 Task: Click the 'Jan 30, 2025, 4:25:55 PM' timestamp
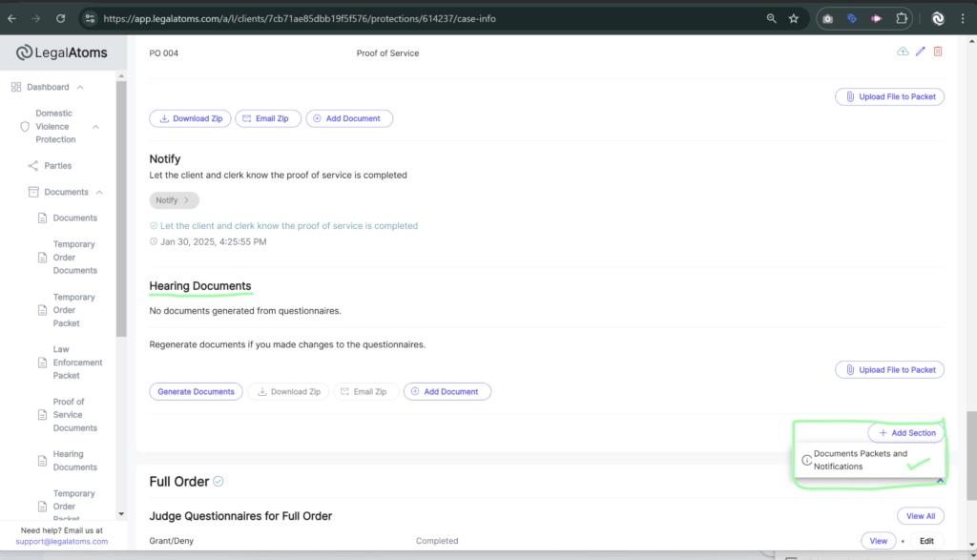pyautogui.click(x=213, y=241)
